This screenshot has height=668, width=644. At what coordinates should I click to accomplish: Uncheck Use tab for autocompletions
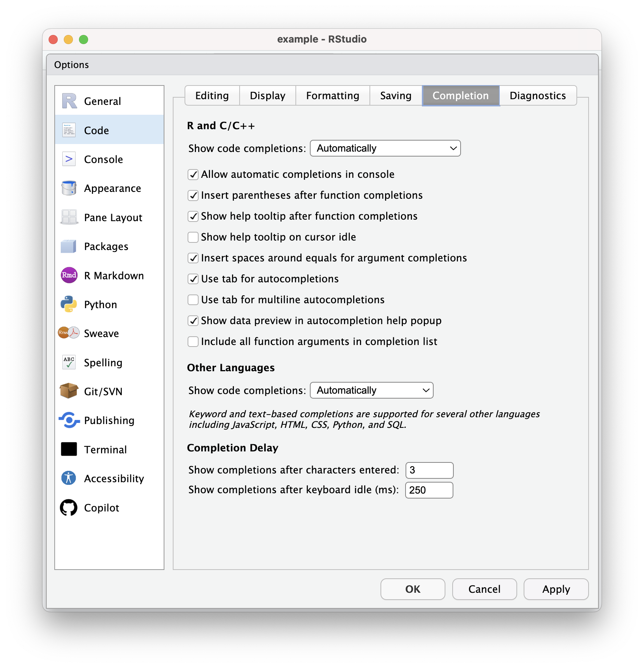tap(193, 279)
